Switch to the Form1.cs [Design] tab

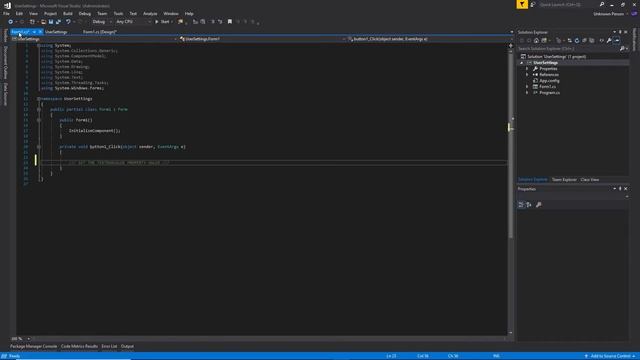(100, 32)
